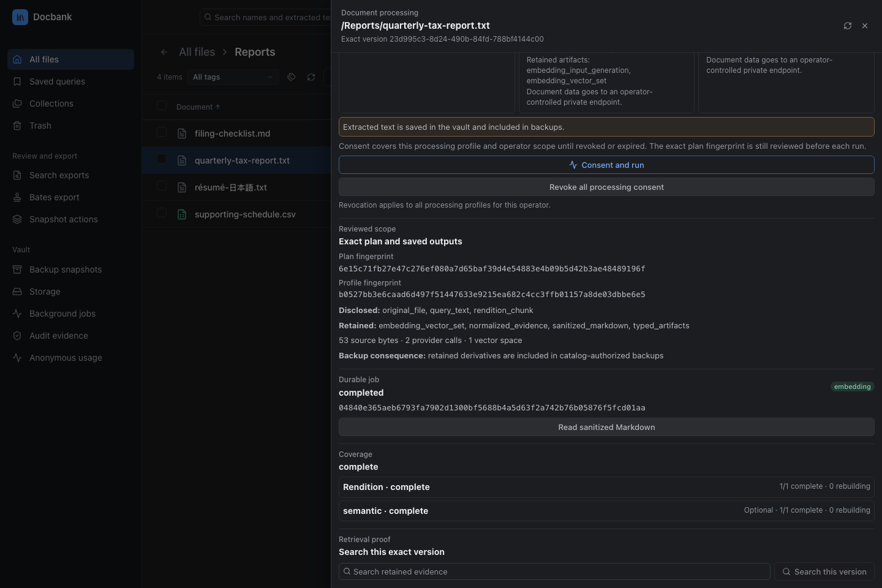
Task: Check the filing-checklist.md row checkbox
Action: pyautogui.click(x=162, y=132)
